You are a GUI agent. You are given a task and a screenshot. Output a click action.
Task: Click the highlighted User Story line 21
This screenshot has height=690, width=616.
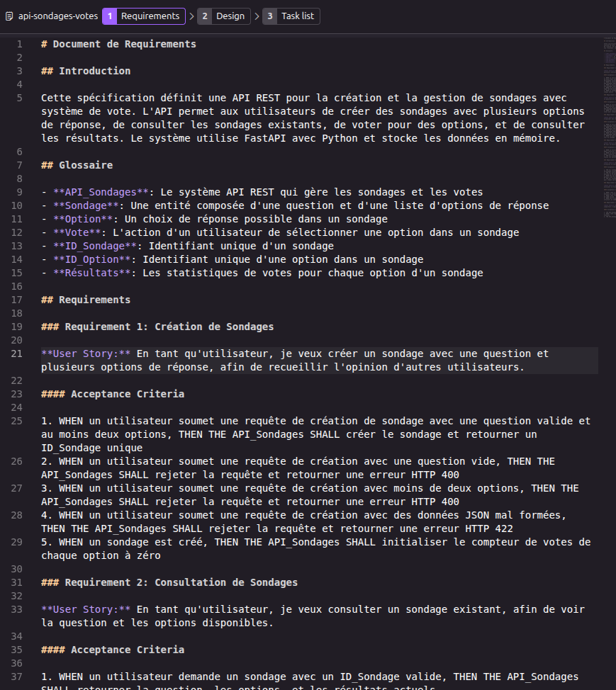click(284, 354)
